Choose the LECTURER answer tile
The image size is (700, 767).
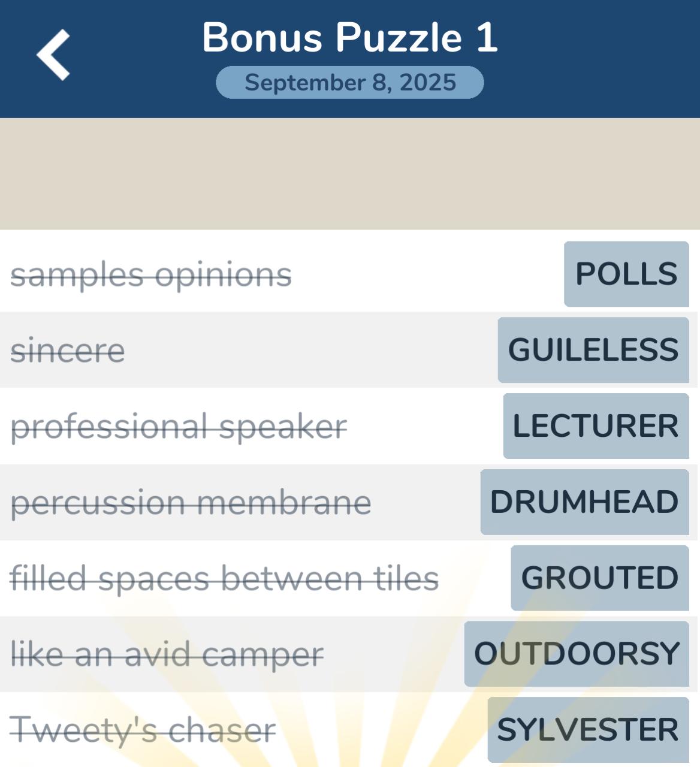click(596, 426)
